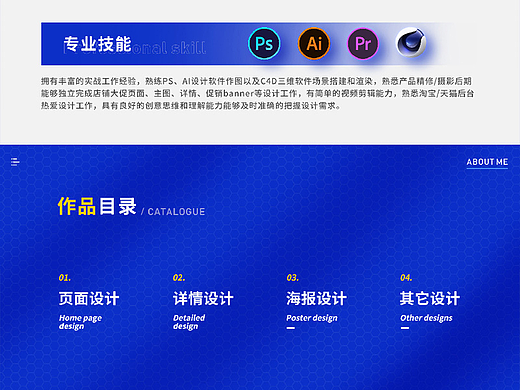520x390 pixels.
Task: Click the Poster design caption
Action: [312, 318]
